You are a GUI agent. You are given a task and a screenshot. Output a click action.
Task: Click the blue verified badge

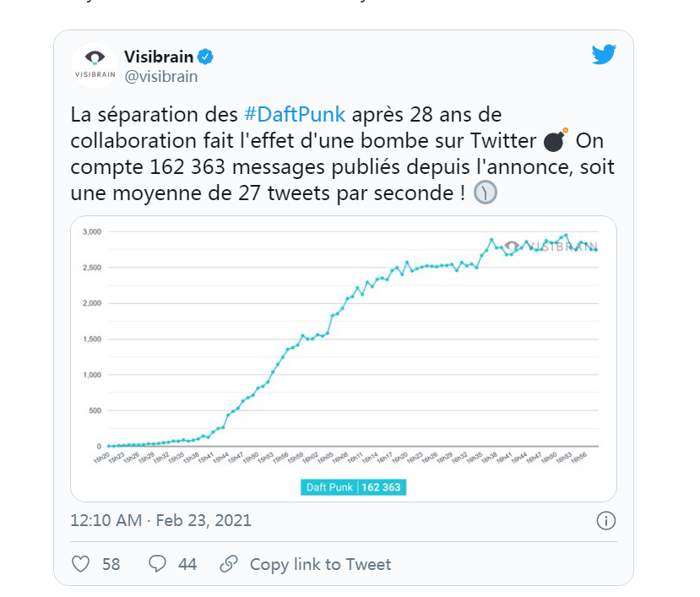pyautogui.click(x=205, y=57)
